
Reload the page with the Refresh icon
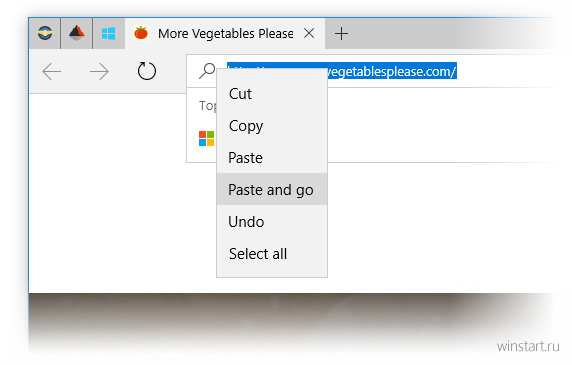coord(147,71)
